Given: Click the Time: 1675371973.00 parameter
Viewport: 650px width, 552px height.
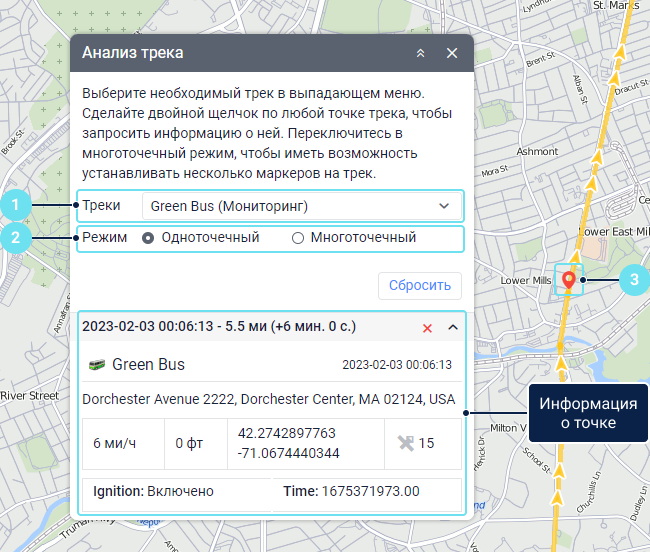Looking at the screenshot, I should 352,491.
